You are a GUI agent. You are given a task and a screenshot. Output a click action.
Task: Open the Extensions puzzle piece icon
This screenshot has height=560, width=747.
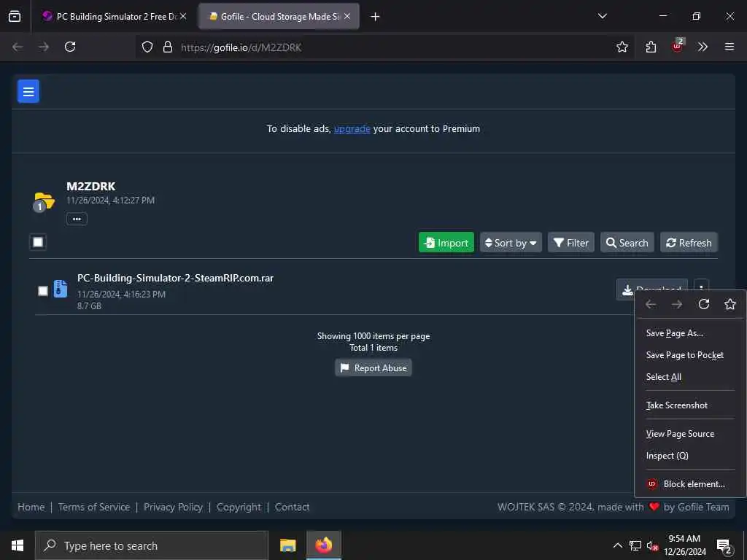click(651, 47)
